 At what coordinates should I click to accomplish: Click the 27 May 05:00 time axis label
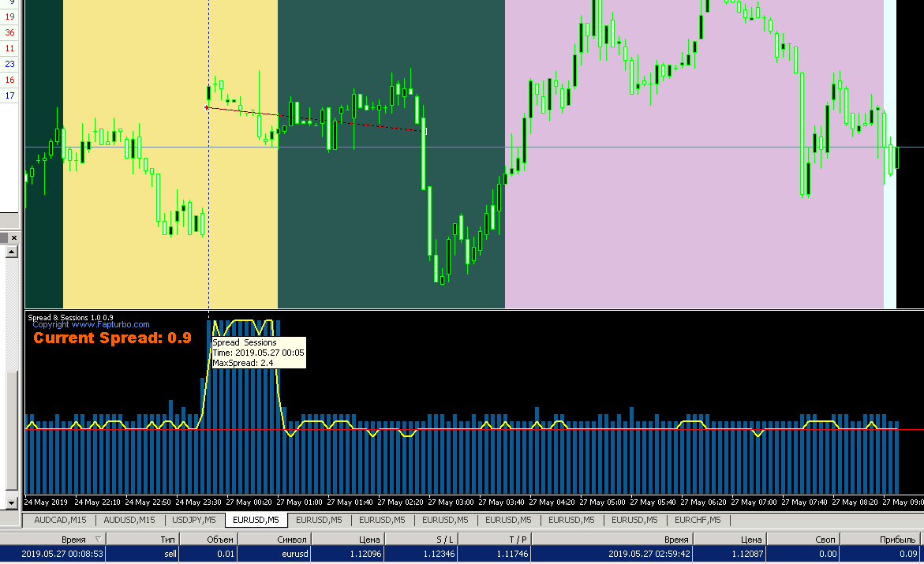(602, 502)
